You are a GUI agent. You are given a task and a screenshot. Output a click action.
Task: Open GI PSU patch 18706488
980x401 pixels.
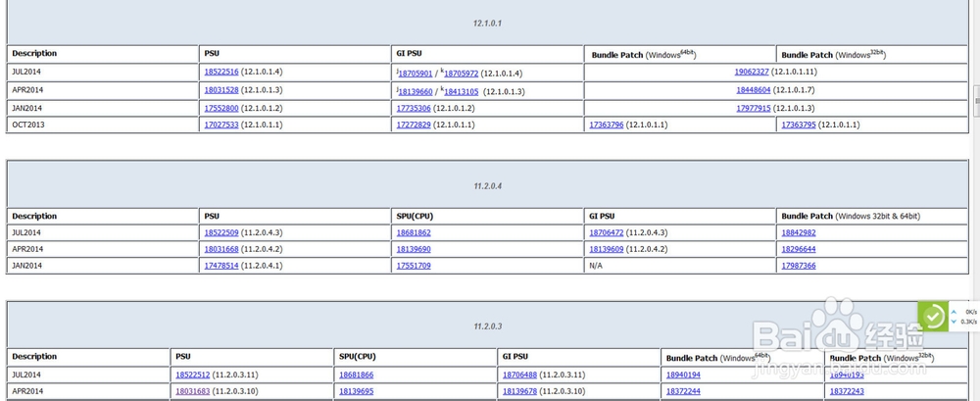click(520, 375)
